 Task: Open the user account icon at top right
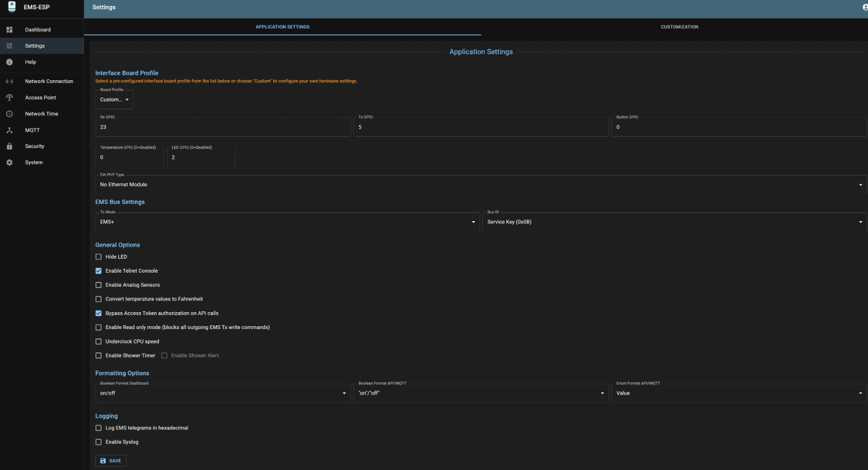865,7
